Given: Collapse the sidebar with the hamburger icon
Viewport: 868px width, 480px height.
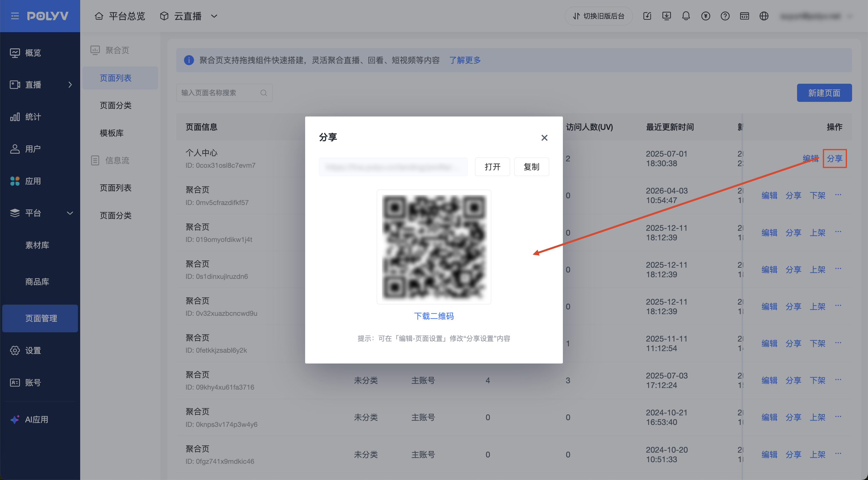Looking at the screenshot, I should [15, 16].
